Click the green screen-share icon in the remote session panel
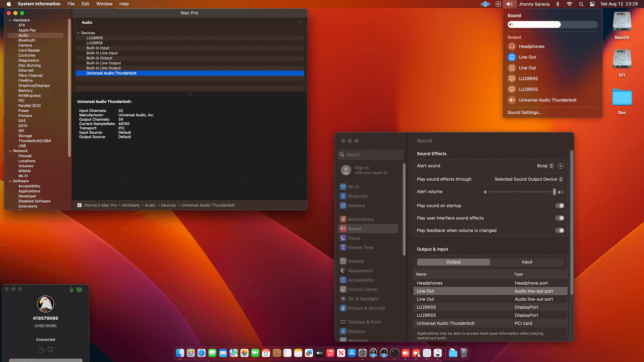644x362 pixels. coord(79,290)
